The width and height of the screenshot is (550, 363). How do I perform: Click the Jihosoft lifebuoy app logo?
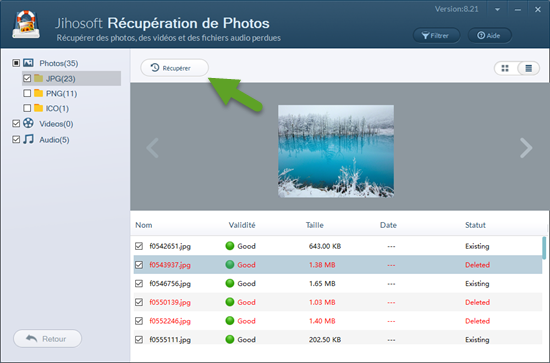click(26, 24)
